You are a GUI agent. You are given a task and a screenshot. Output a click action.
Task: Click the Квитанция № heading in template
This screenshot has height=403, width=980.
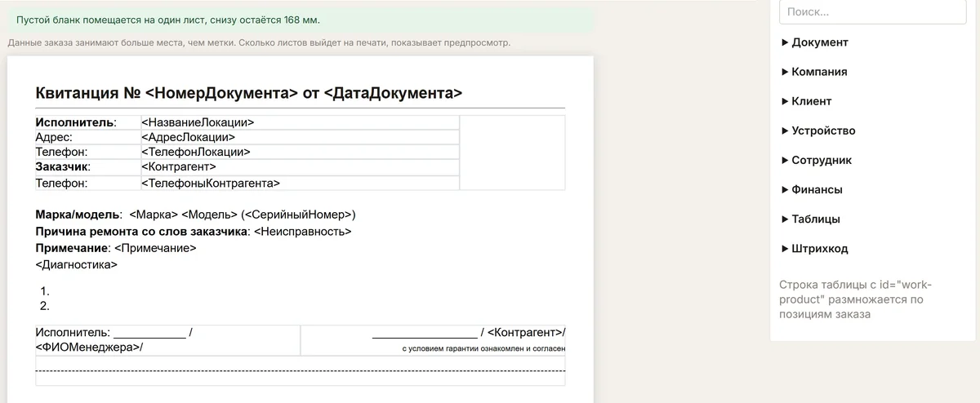249,93
